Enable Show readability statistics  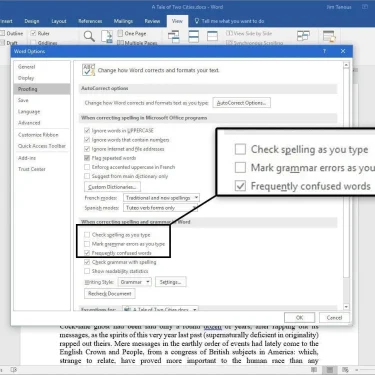point(87,271)
